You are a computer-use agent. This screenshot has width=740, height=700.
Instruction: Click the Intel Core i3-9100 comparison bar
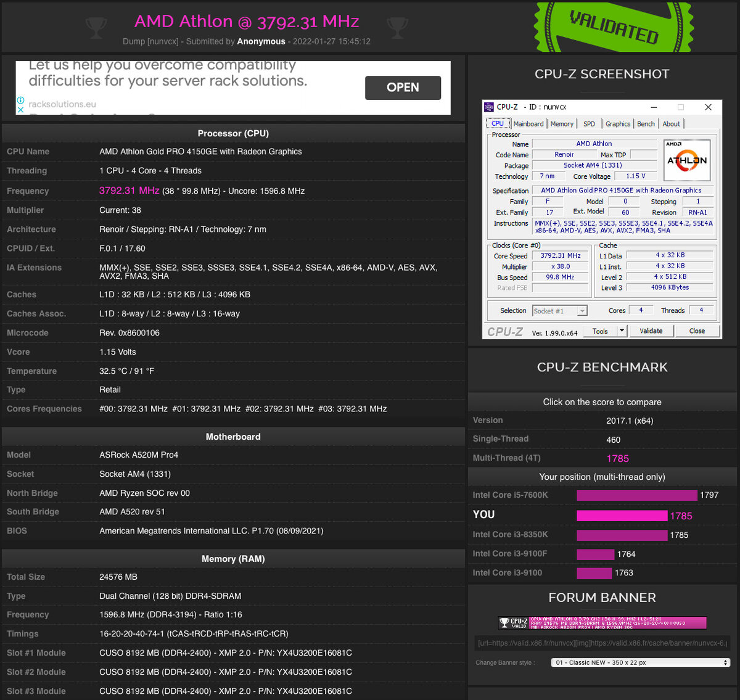pos(594,573)
